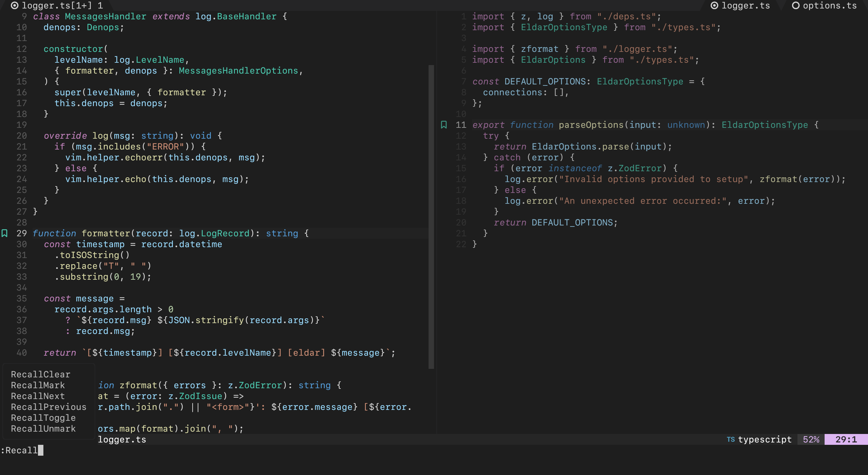Click the TS filetype icon in statusline

pos(731,439)
